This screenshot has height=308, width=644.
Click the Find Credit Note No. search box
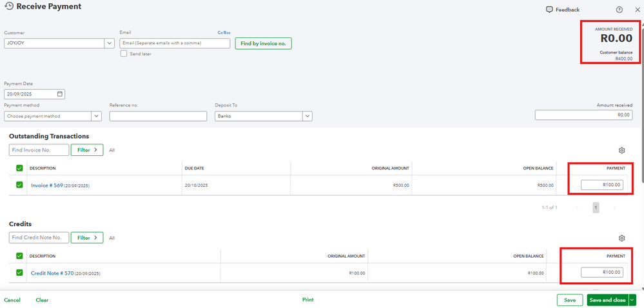click(x=39, y=238)
